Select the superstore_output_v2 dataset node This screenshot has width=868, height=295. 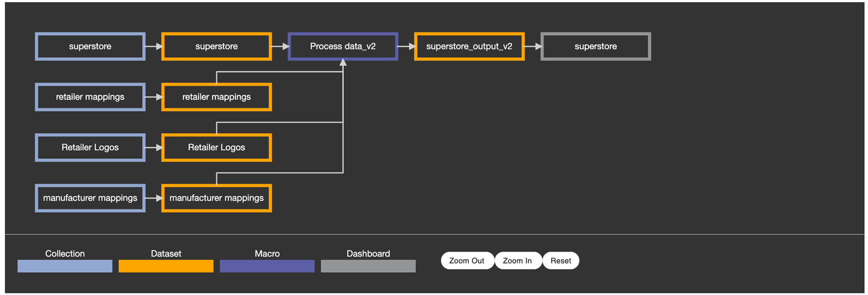point(469,47)
